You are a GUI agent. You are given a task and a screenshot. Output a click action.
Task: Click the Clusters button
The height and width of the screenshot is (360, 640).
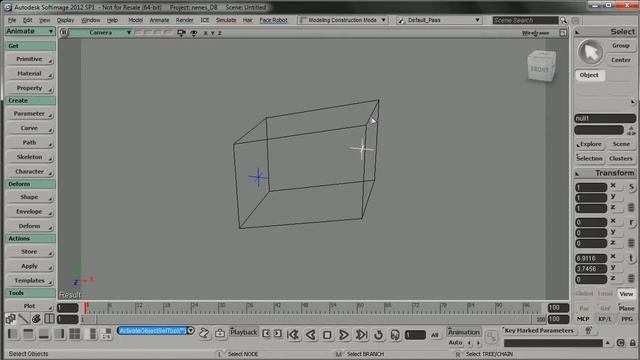pos(620,158)
